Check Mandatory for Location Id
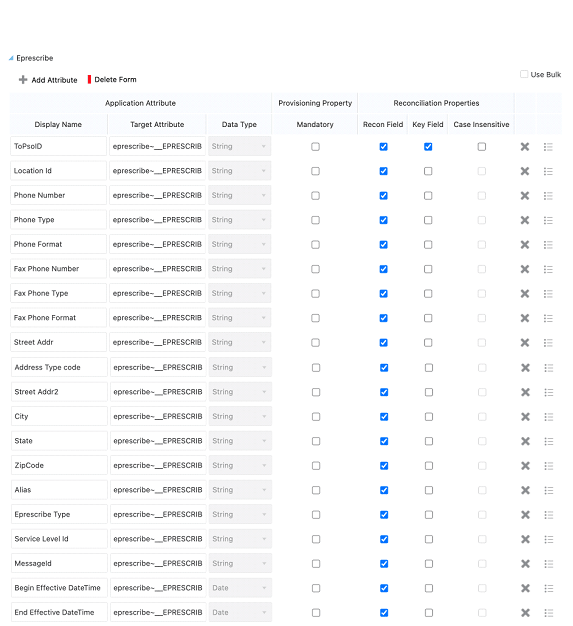This screenshot has height=626, width=573. click(315, 171)
